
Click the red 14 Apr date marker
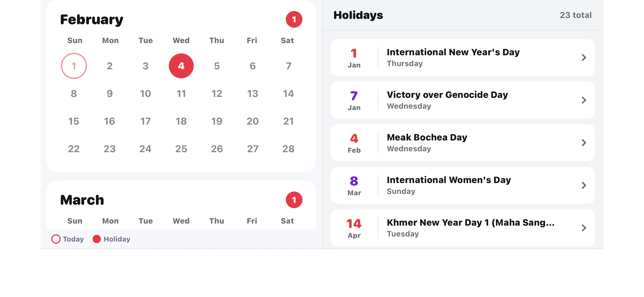coord(354,224)
